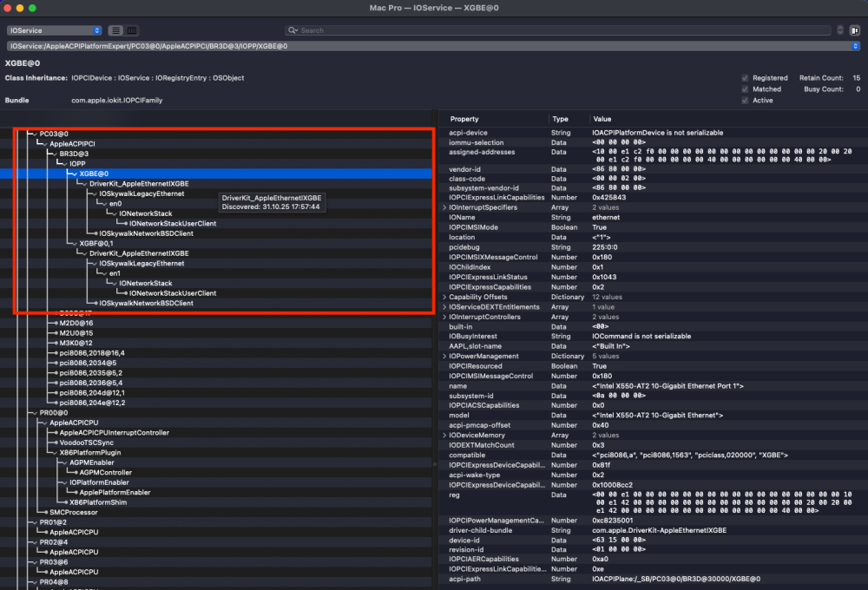Select the PR03@6 tree entry
868x590 pixels.
[x=53, y=562]
